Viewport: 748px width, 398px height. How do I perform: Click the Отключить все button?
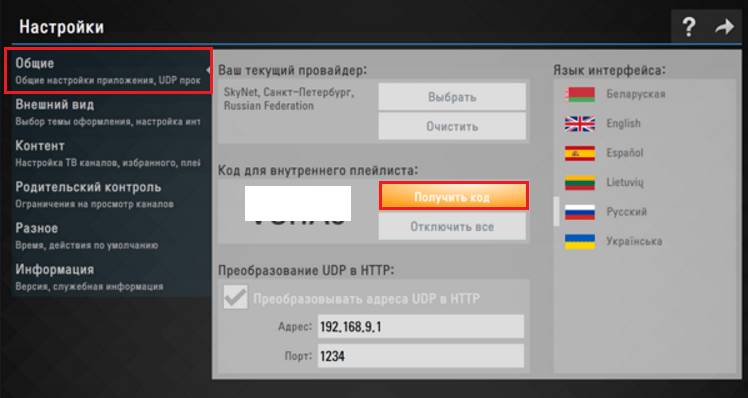click(x=452, y=226)
